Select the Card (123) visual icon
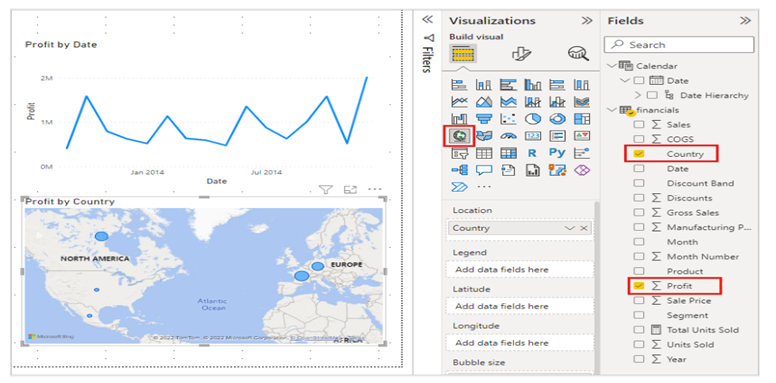 pos(533,136)
